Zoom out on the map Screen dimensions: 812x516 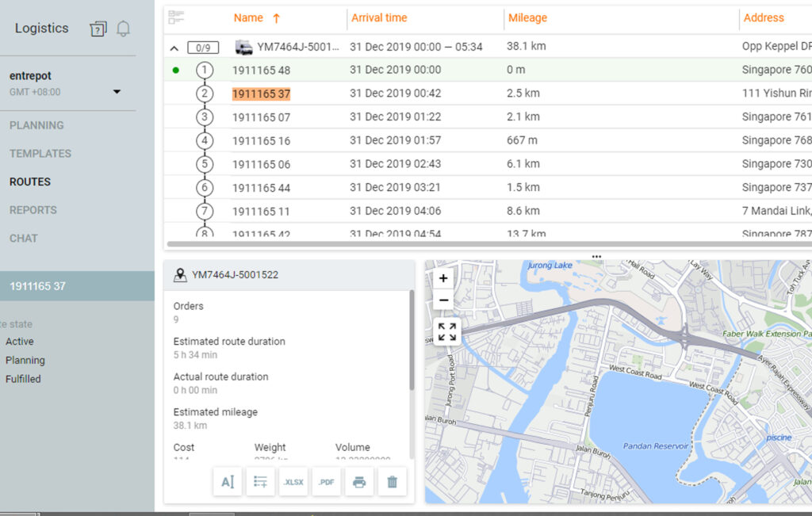tap(443, 300)
